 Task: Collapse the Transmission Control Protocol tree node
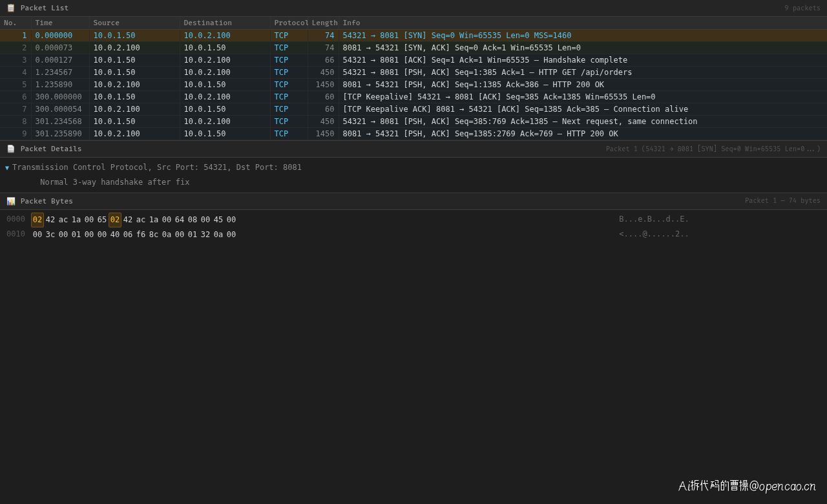pos(7,168)
